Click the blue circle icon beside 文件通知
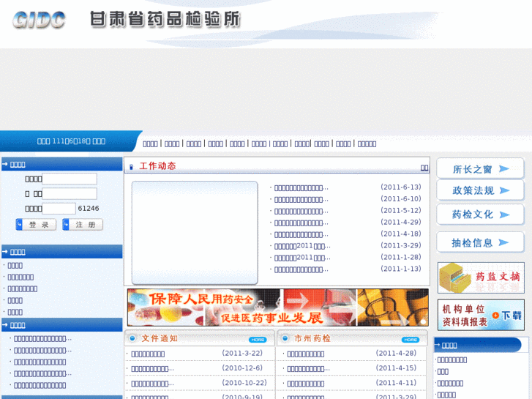The height and width of the screenshot is (399, 532). click(132, 338)
